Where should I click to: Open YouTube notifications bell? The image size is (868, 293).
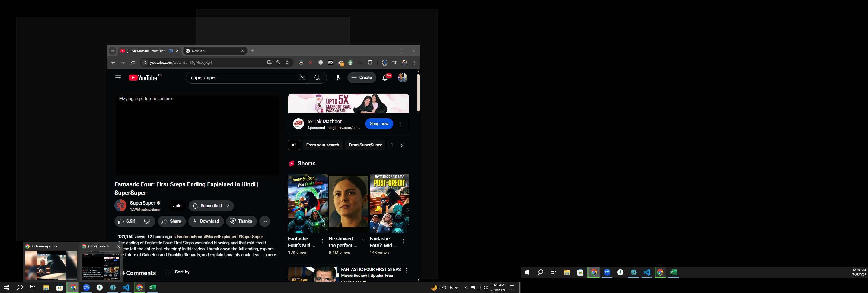coord(385,78)
